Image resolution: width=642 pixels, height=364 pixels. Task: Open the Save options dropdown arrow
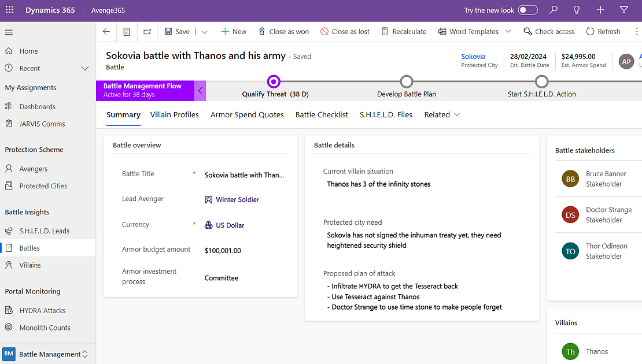(x=205, y=32)
